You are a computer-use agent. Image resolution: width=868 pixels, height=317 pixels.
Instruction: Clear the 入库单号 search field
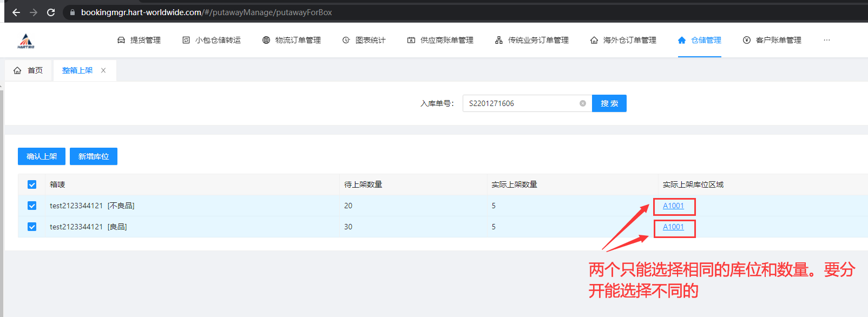[x=582, y=103]
